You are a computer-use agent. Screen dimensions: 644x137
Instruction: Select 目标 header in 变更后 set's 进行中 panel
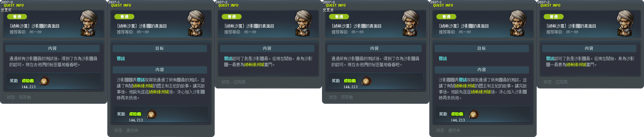pos(482,49)
